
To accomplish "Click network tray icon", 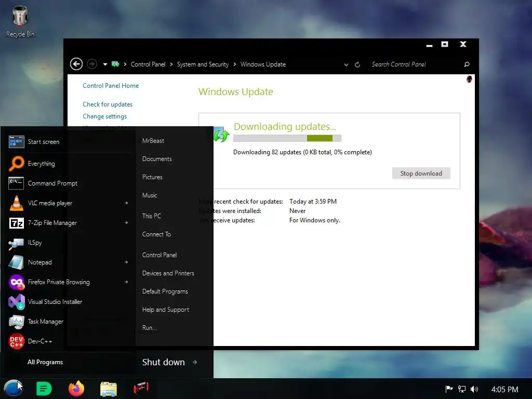I will pos(462,389).
